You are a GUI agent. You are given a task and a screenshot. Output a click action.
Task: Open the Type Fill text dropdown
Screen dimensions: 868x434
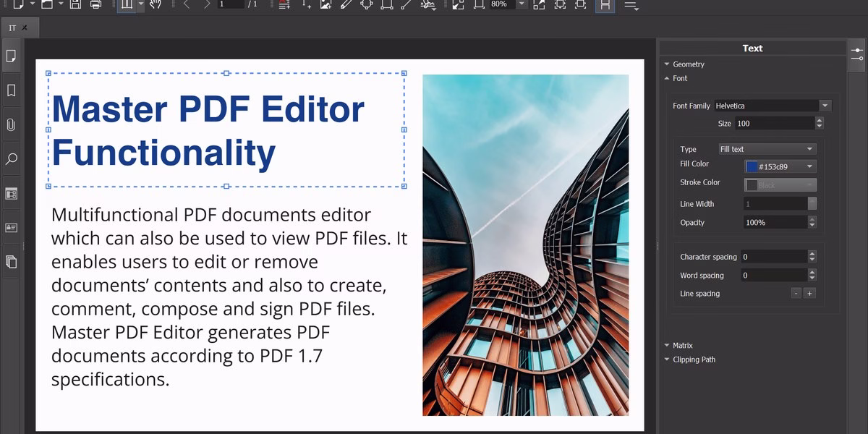click(x=767, y=149)
